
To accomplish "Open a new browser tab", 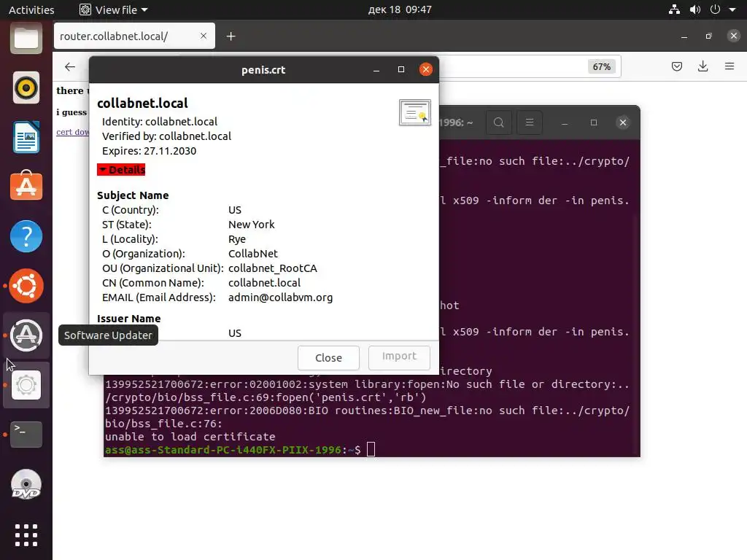I will coord(231,36).
